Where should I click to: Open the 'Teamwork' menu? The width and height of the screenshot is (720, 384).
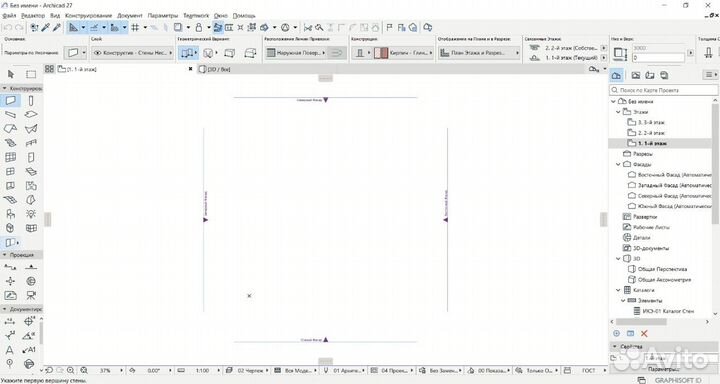(x=196, y=16)
